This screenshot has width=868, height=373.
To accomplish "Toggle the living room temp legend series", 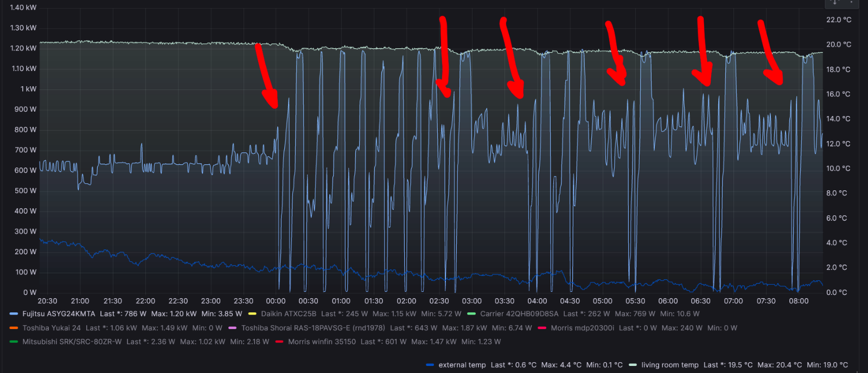I will click(x=670, y=365).
